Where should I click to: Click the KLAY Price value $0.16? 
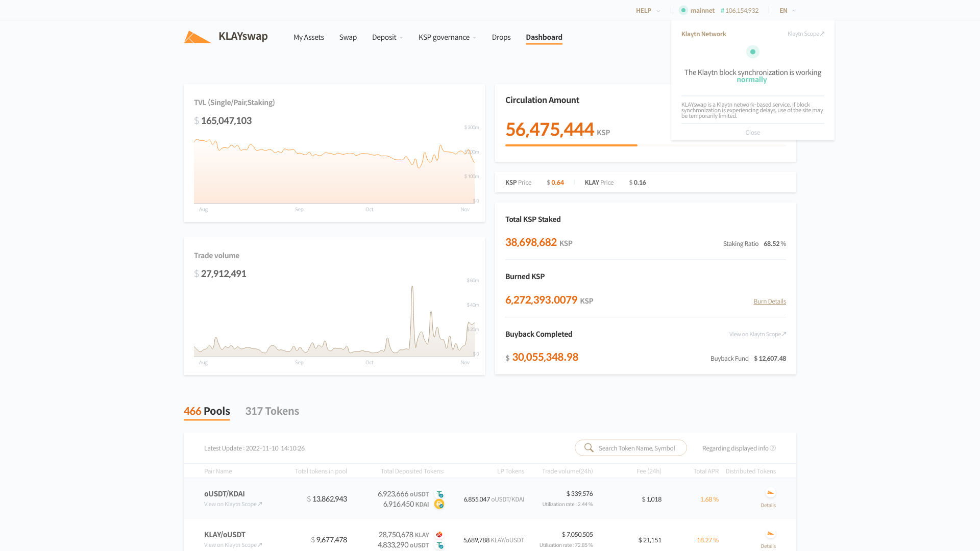tap(638, 183)
